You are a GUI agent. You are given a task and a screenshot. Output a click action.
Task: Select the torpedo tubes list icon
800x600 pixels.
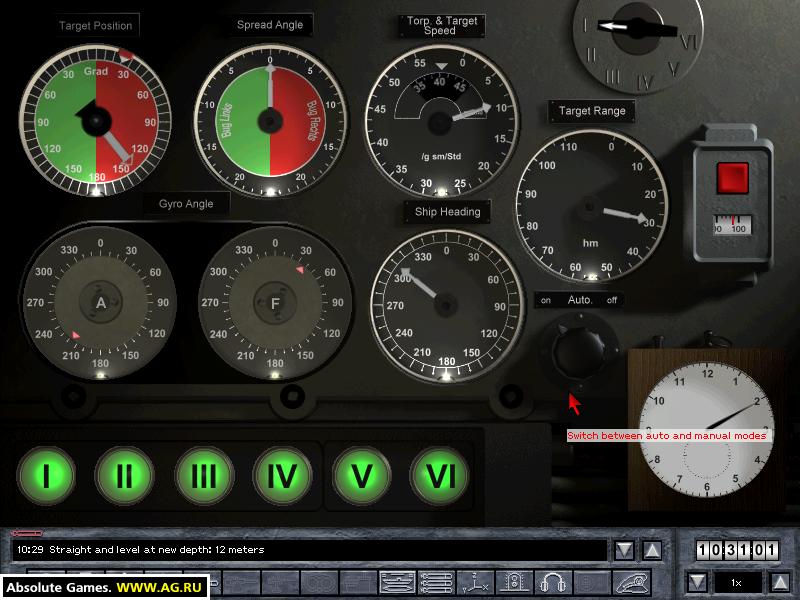436,582
